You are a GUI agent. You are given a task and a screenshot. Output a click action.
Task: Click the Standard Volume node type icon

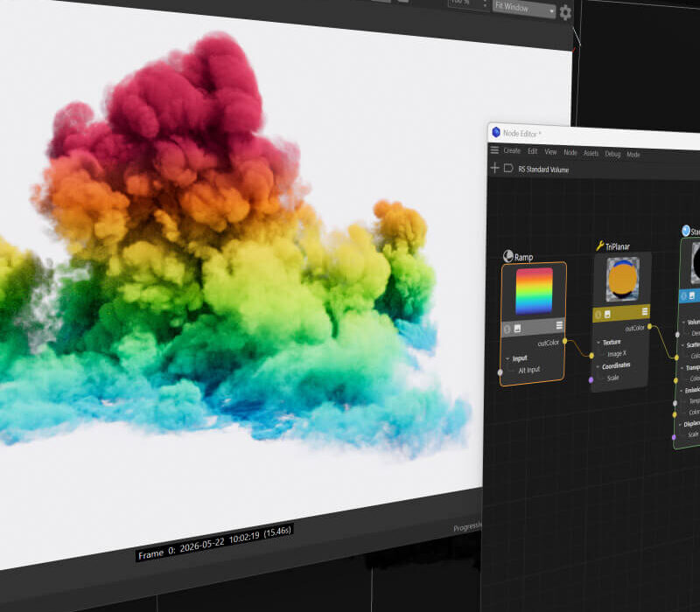click(686, 231)
